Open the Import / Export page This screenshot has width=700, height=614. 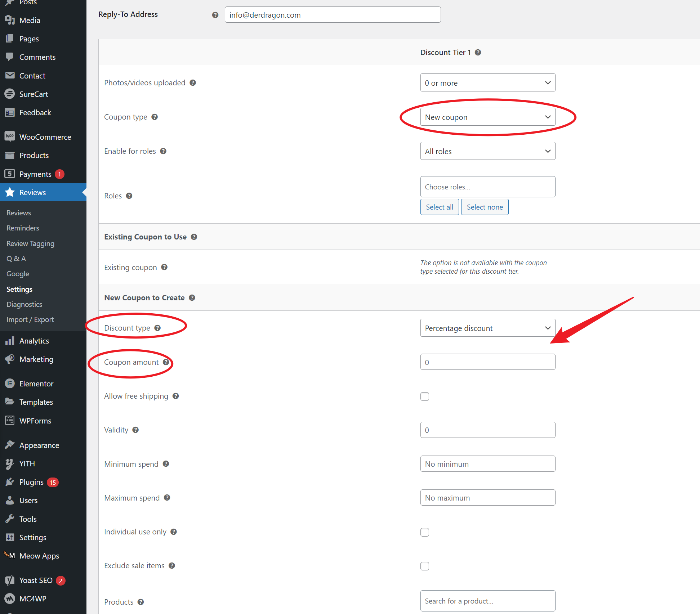(x=30, y=319)
